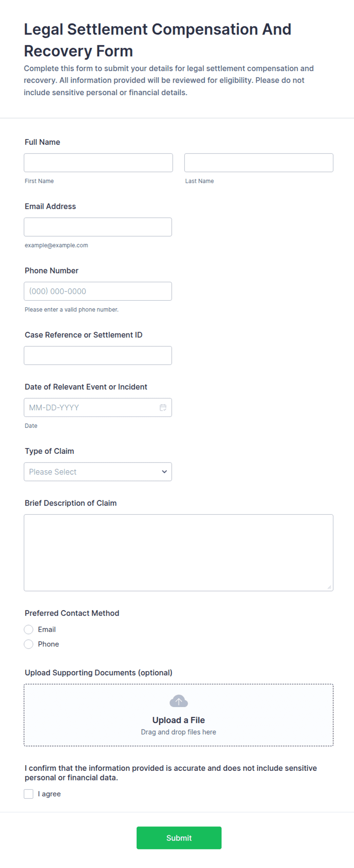Focus the Last Name input field
Screen dimensions: 354x868
[259, 163]
